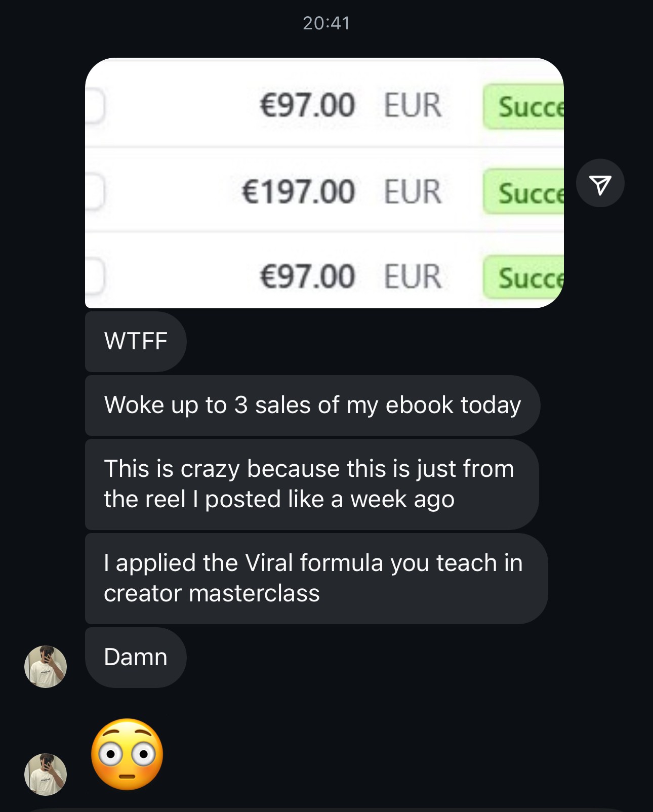Tick the checkbox in the first €97.00 row
Viewport: 653px width, 812px height.
[x=95, y=106]
